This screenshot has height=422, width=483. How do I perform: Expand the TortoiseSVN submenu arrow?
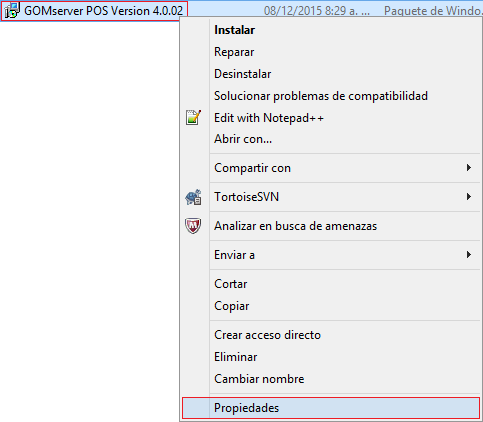469,197
